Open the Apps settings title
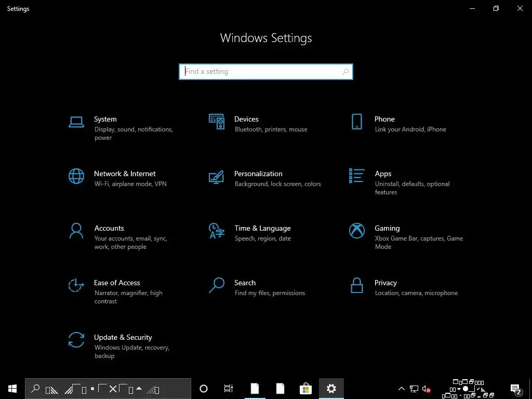This screenshot has height=399, width=532. 383,174
